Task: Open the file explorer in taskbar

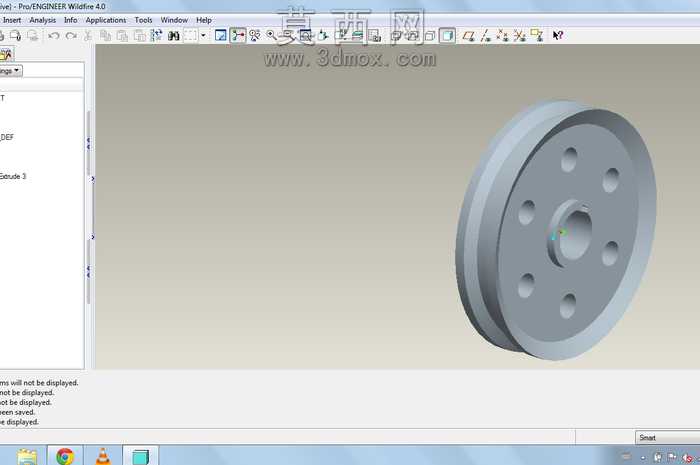Action: 27,456
